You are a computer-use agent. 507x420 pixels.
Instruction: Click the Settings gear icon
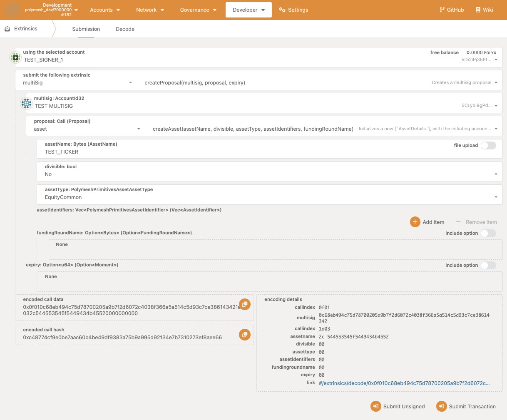click(282, 10)
